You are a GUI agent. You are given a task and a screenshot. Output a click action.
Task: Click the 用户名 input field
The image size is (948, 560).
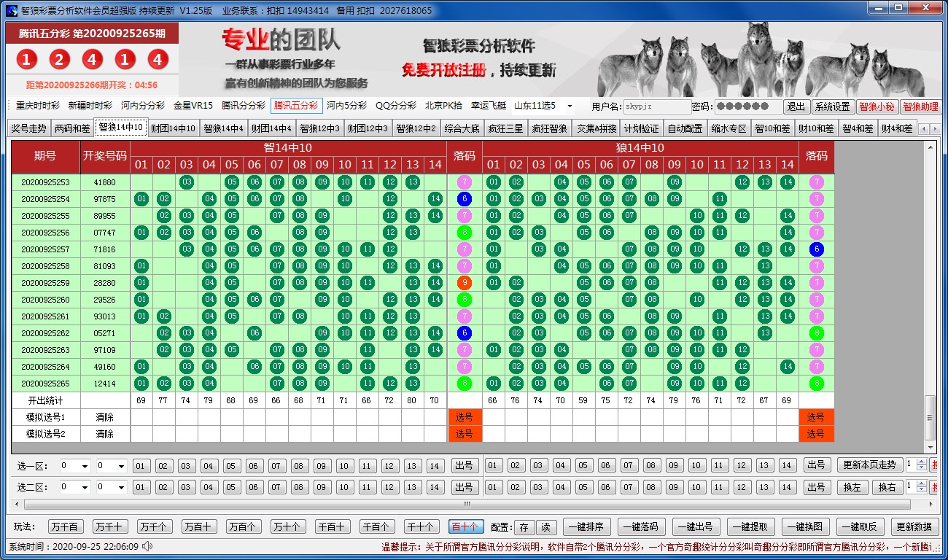click(x=657, y=106)
